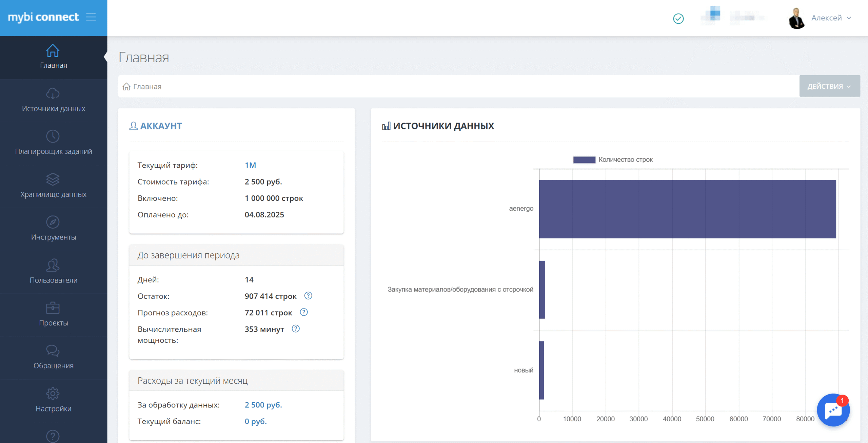Click help icon next to Прогноз расходов
Viewport: 868px width, 443px height.
(303, 312)
